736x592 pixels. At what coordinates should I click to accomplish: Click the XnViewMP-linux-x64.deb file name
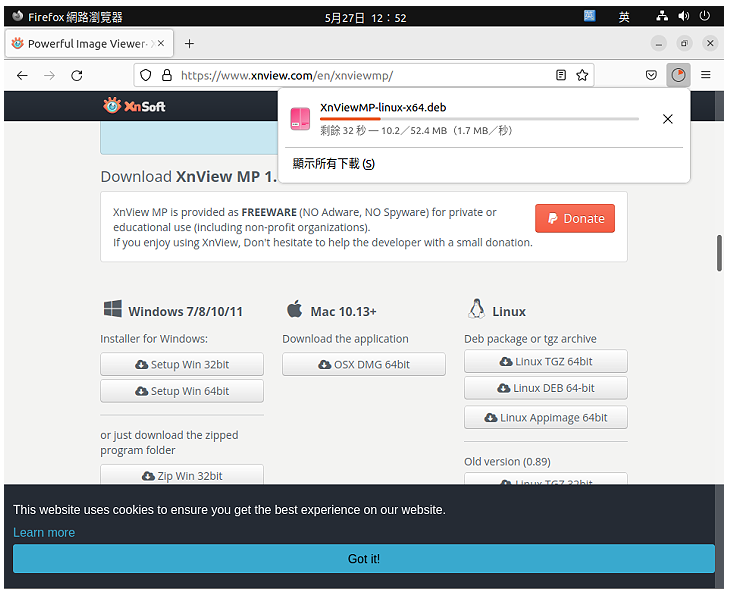[383, 108]
